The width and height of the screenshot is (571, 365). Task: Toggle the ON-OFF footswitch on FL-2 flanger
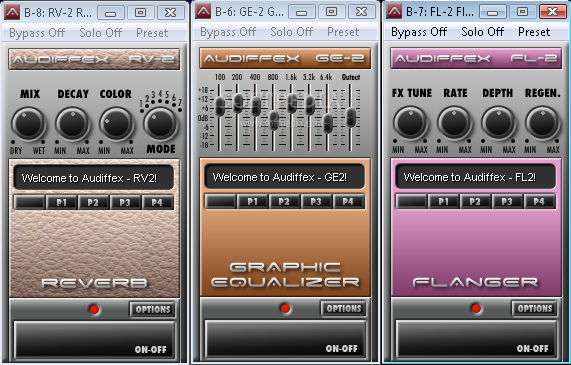coord(476,339)
